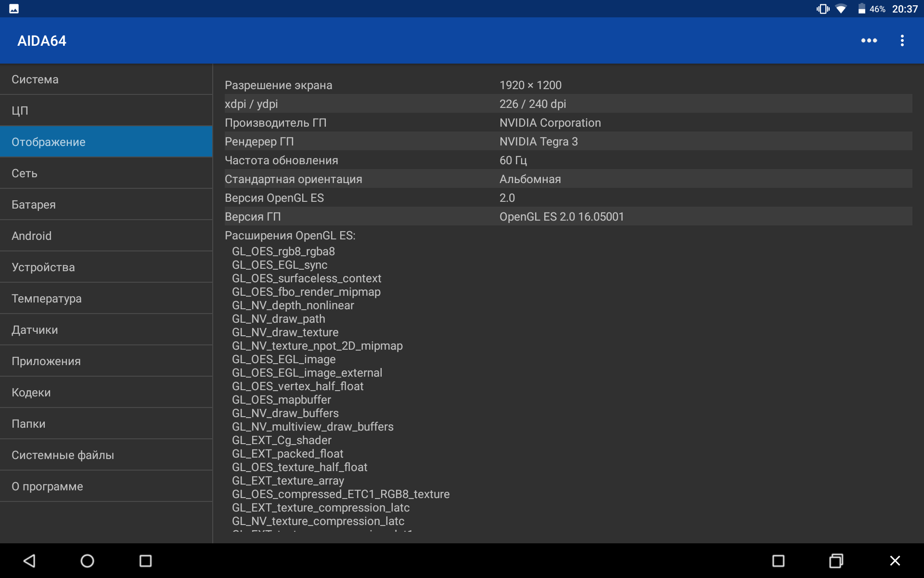Viewport: 924px width, 578px height.
Task: Select the Отображение sidebar item
Action: [106, 142]
